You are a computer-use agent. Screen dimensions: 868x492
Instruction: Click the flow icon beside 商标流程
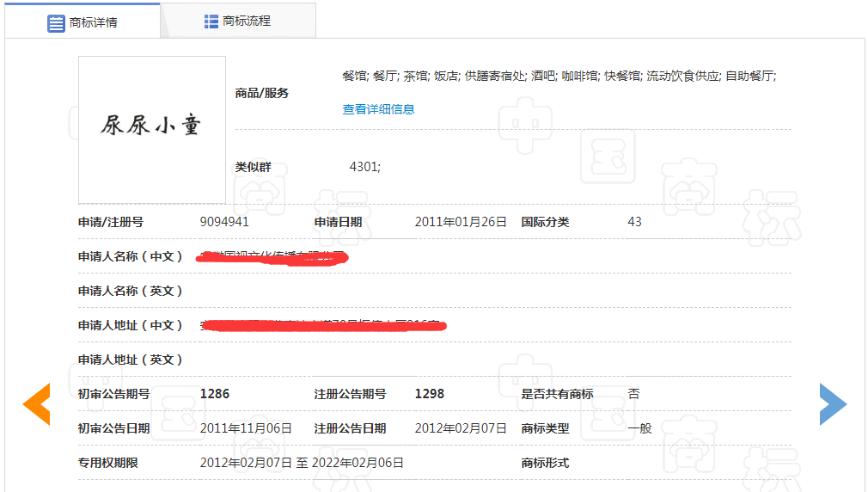click(211, 22)
